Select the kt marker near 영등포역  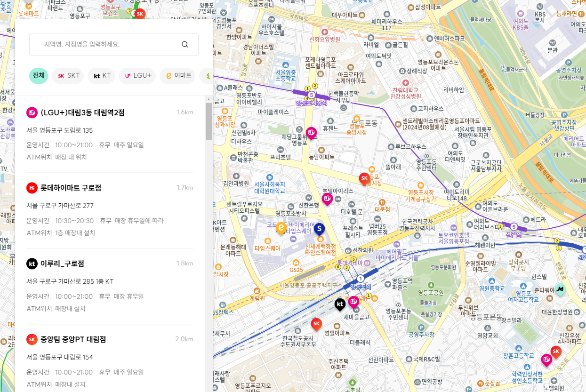[x=340, y=305]
